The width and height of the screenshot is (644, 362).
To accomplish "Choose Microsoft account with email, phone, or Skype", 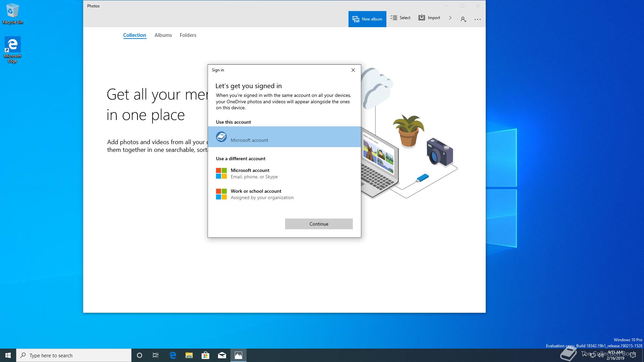I will [284, 173].
